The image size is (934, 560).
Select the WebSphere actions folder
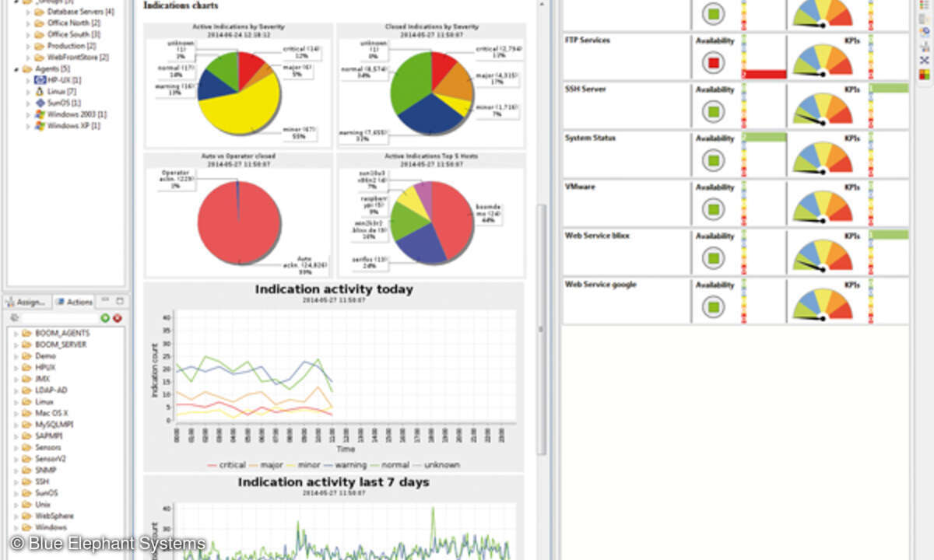click(54, 516)
